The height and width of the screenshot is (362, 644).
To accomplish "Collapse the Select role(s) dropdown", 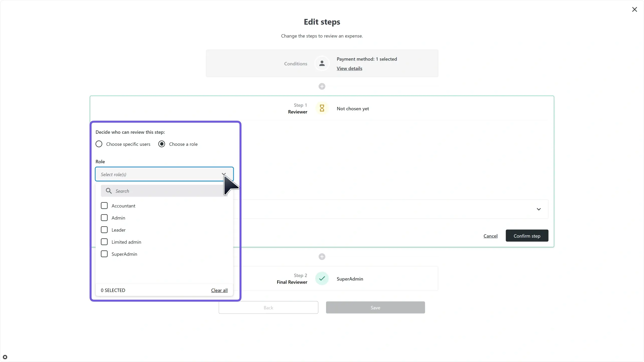I will pyautogui.click(x=223, y=174).
